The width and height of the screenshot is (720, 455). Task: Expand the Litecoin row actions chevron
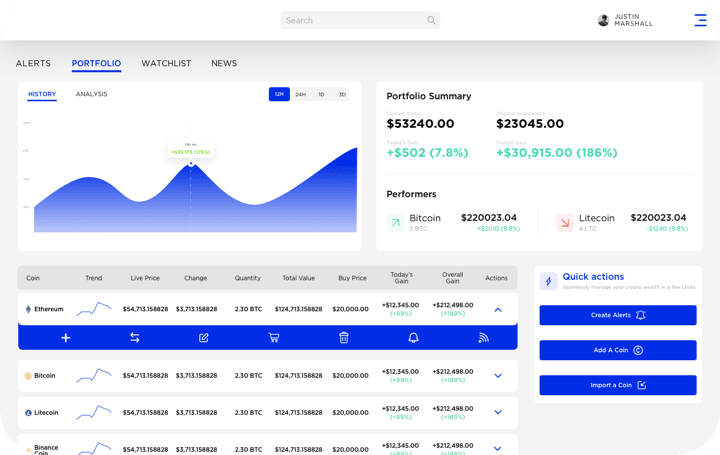click(x=497, y=412)
